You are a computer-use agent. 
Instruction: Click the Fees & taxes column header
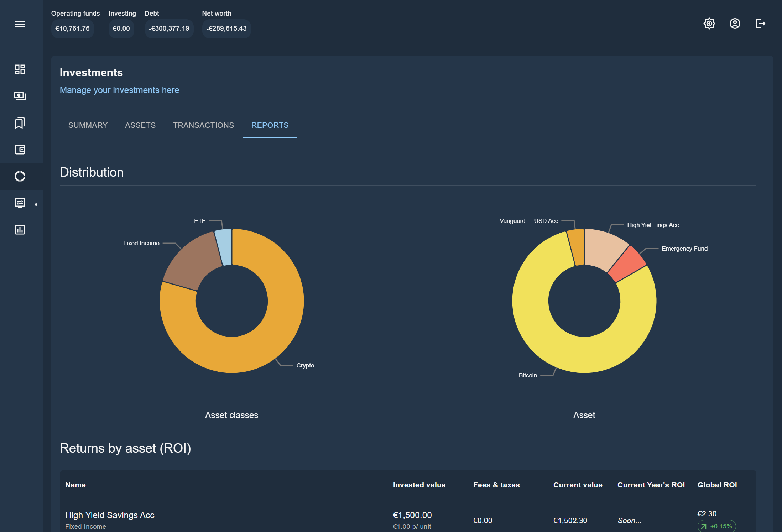pyautogui.click(x=496, y=485)
